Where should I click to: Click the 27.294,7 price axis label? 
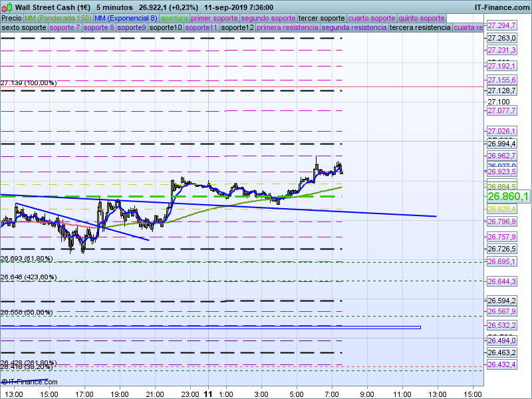click(502, 25)
